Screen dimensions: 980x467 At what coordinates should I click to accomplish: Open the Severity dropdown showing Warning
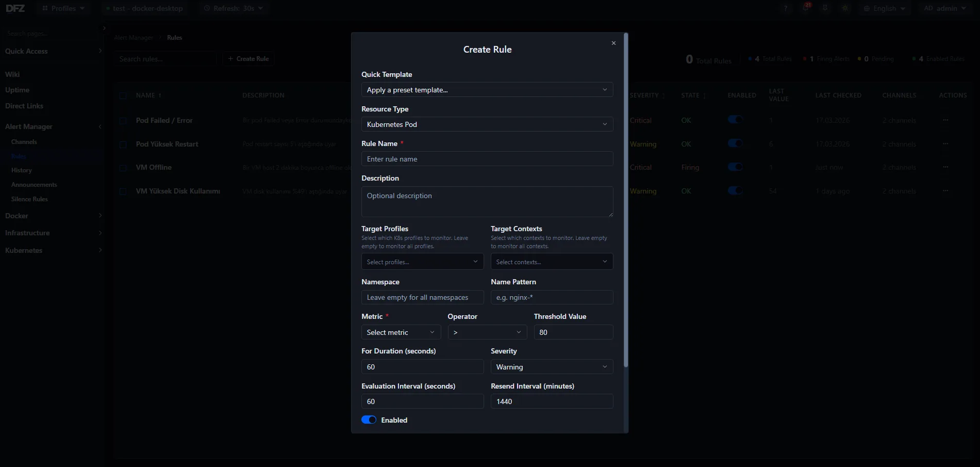click(552, 366)
